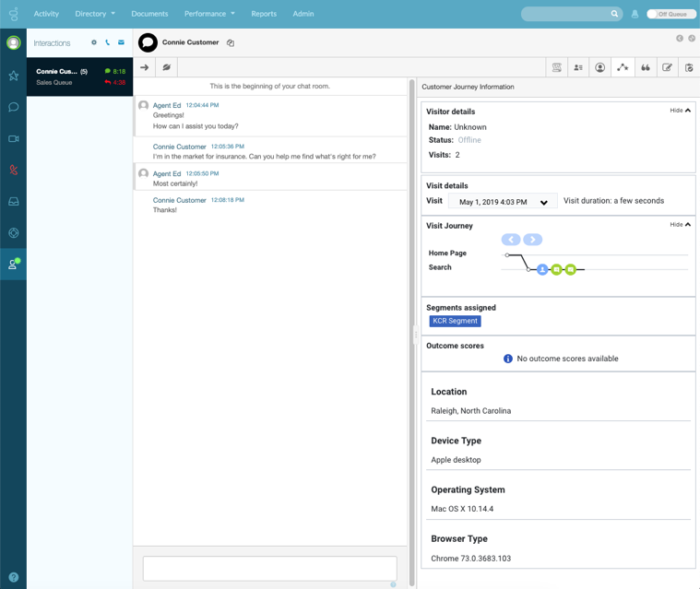Viewport: 700px width, 589px height.
Task: Open the video camera sidebar icon
Action: pyautogui.click(x=13, y=138)
